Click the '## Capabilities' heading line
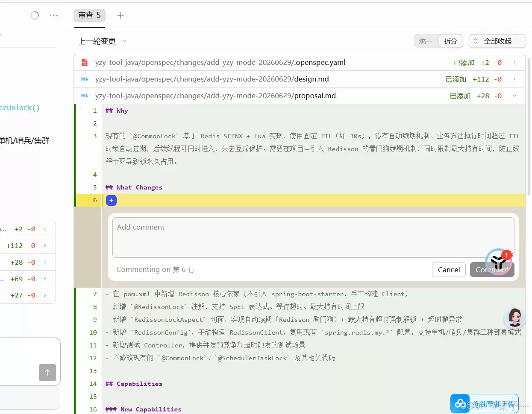 [x=134, y=384]
